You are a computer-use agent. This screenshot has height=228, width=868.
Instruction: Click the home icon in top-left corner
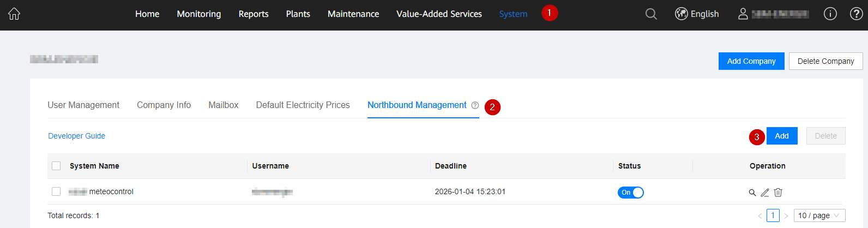click(14, 14)
